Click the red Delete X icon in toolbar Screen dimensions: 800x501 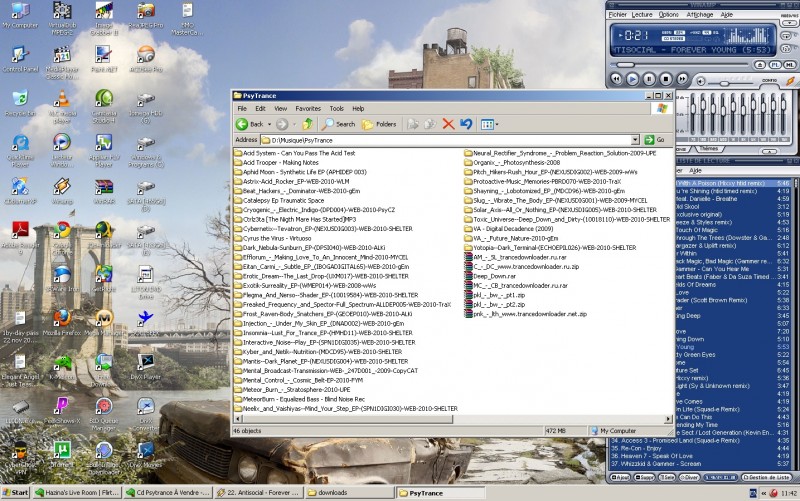coord(448,124)
